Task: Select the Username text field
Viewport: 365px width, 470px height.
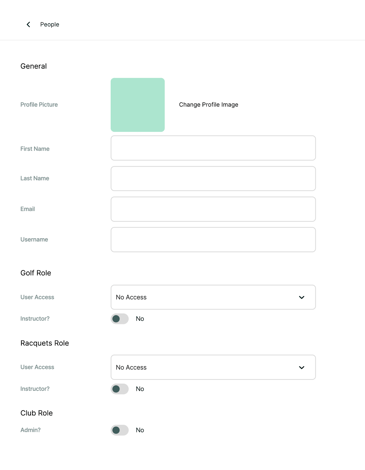Action: (213, 240)
